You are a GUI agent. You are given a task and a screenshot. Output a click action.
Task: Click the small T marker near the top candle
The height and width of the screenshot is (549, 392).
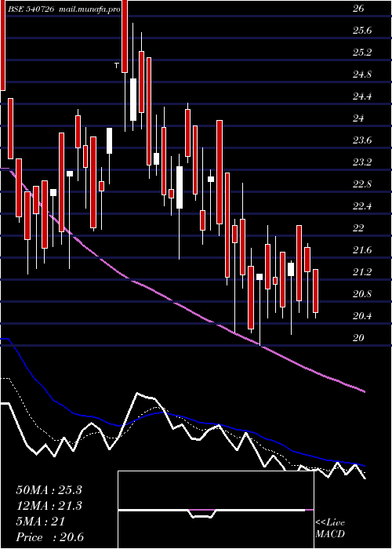click(x=117, y=65)
